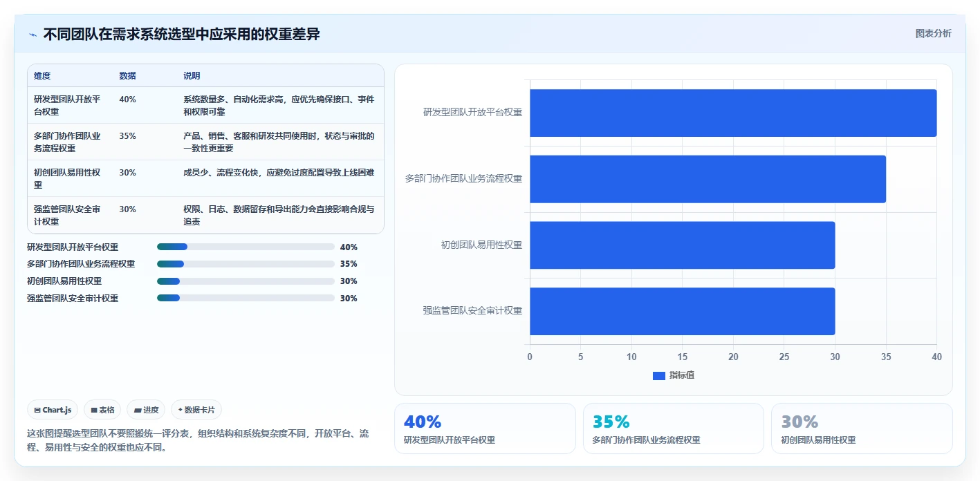This screenshot has height=481, width=980.
Task: Click the summary paragraph starting 这张图提醒
Action: (x=198, y=440)
